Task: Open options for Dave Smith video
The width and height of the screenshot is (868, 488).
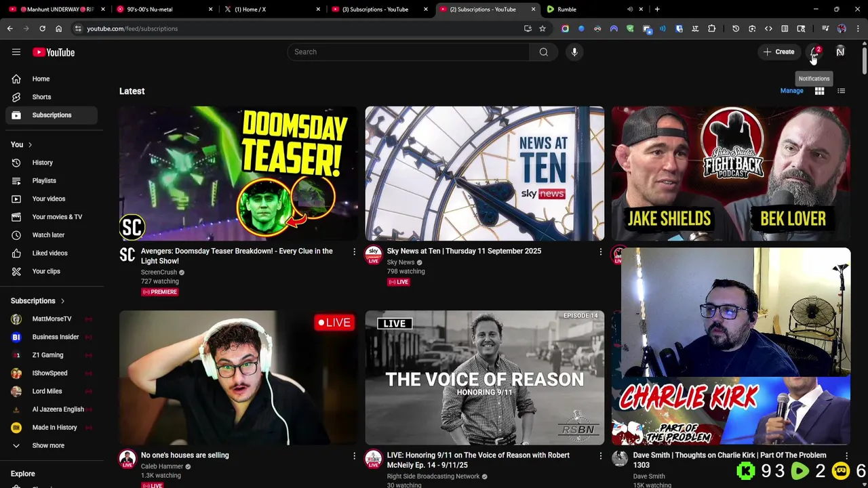Action: (846, 455)
